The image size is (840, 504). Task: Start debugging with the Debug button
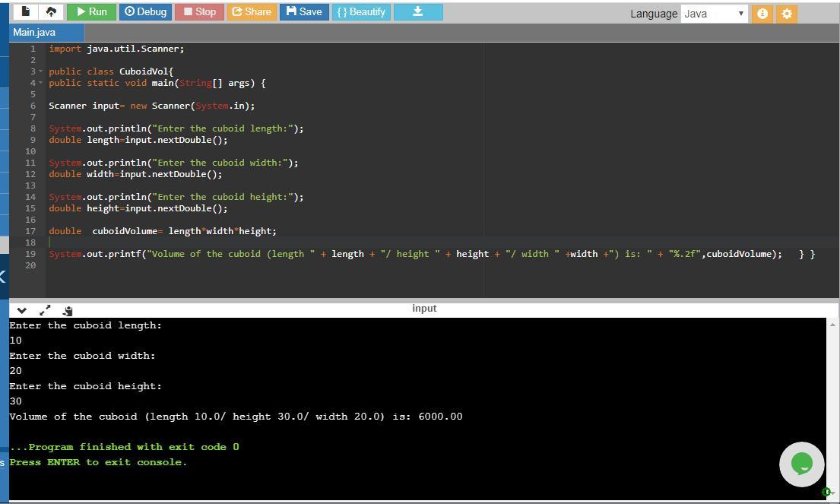click(x=144, y=11)
